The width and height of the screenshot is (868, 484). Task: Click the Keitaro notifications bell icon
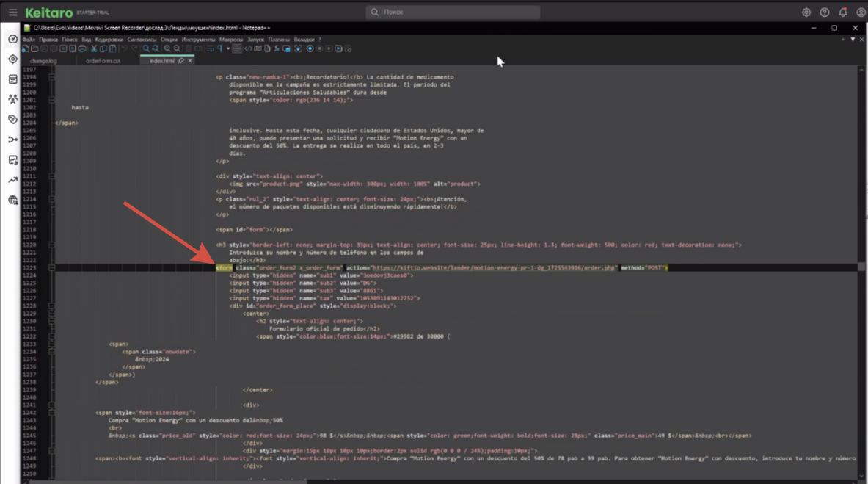(842, 12)
